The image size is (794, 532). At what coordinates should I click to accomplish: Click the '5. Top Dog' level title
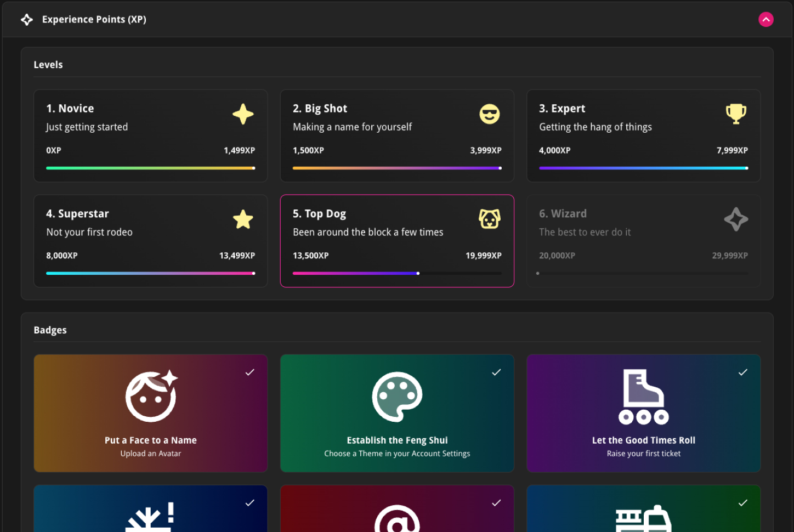[320, 214]
